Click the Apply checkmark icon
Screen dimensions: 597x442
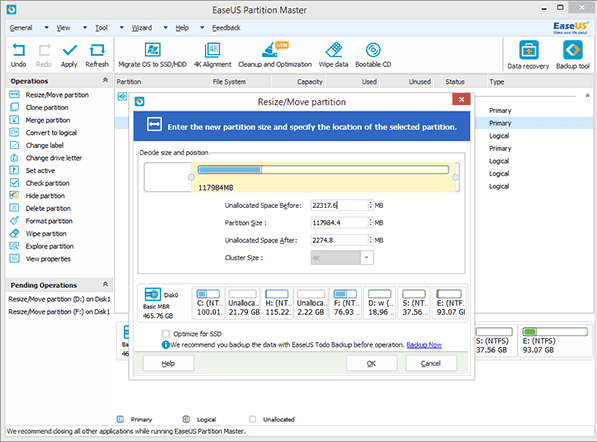(x=69, y=50)
